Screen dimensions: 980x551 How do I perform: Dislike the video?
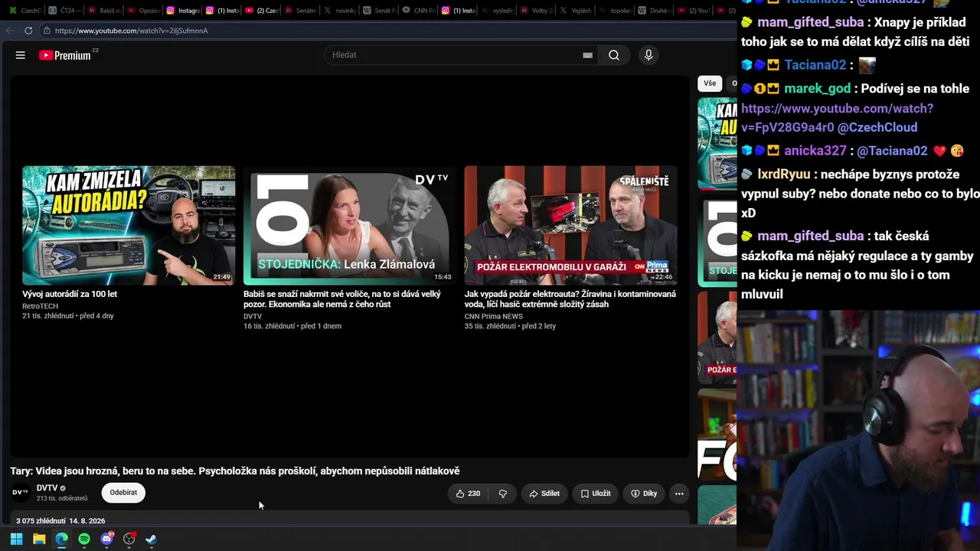click(503, 494)
